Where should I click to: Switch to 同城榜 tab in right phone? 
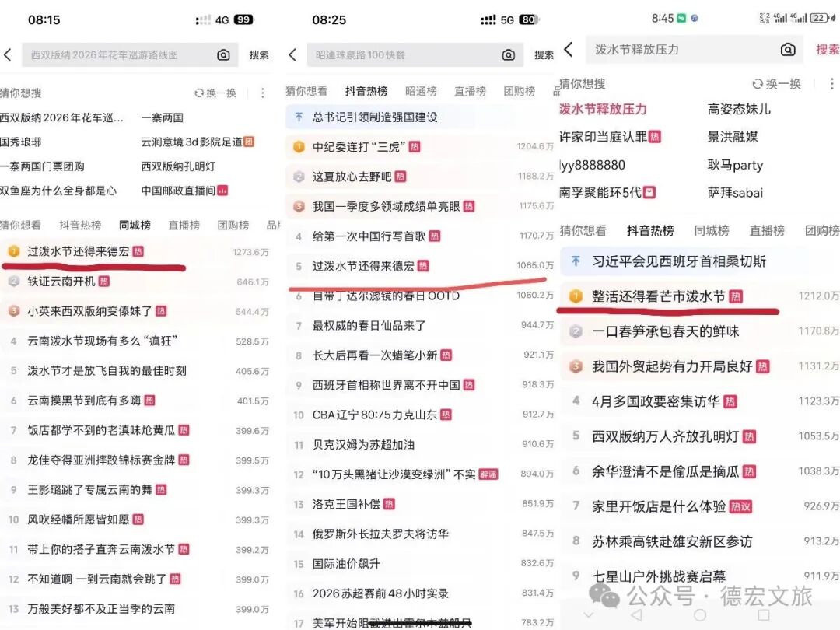[x=712, y=231]
